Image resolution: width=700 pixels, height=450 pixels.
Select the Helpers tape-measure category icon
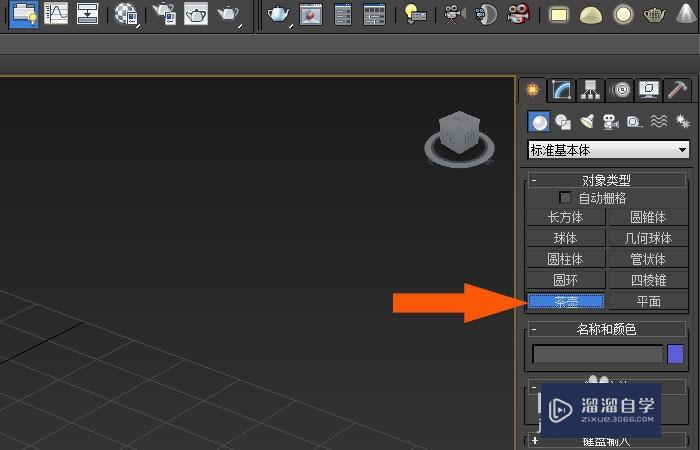(634, 121)
